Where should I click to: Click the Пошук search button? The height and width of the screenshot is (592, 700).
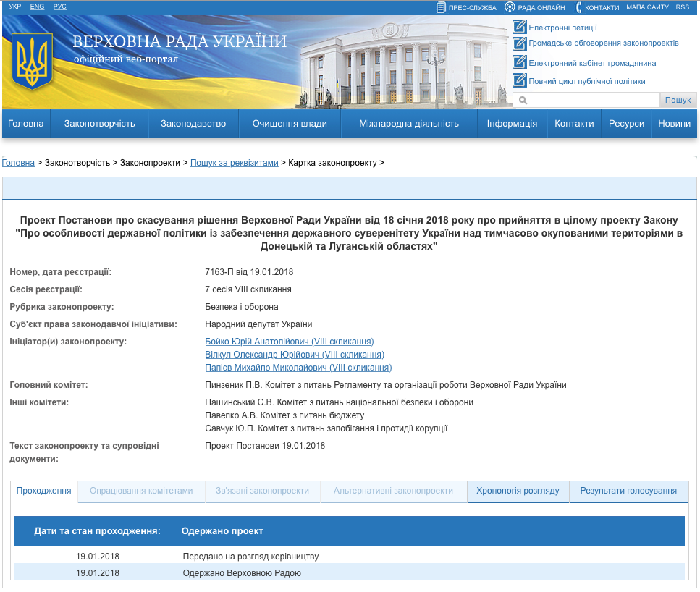click(x=678, y=100)
